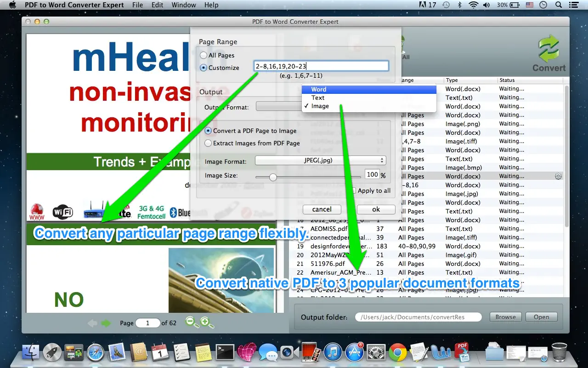Open Photo Booth in the dock

(x=311, y=352)
